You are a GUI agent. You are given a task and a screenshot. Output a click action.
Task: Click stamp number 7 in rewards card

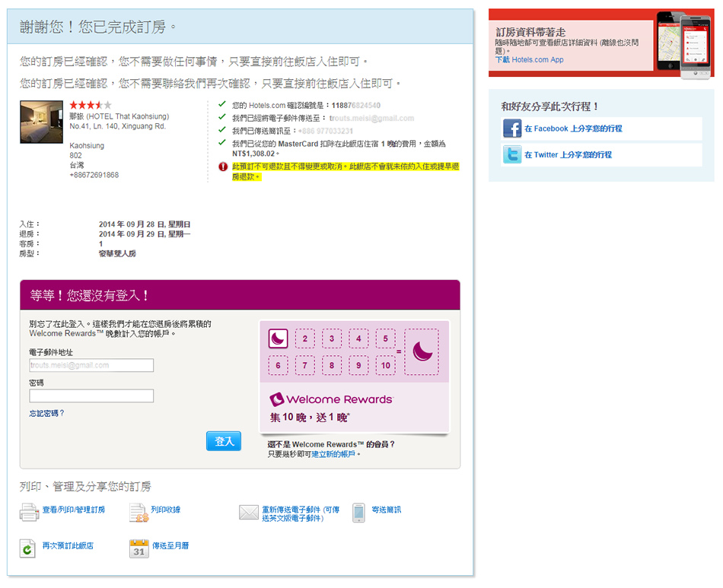(x=304, y=365)
